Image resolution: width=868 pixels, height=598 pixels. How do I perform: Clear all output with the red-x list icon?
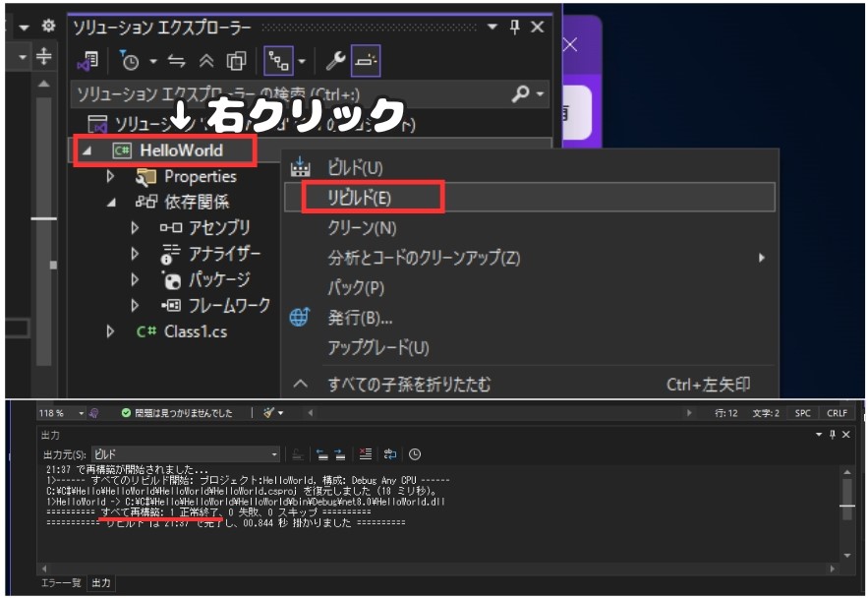click(366, 454)
